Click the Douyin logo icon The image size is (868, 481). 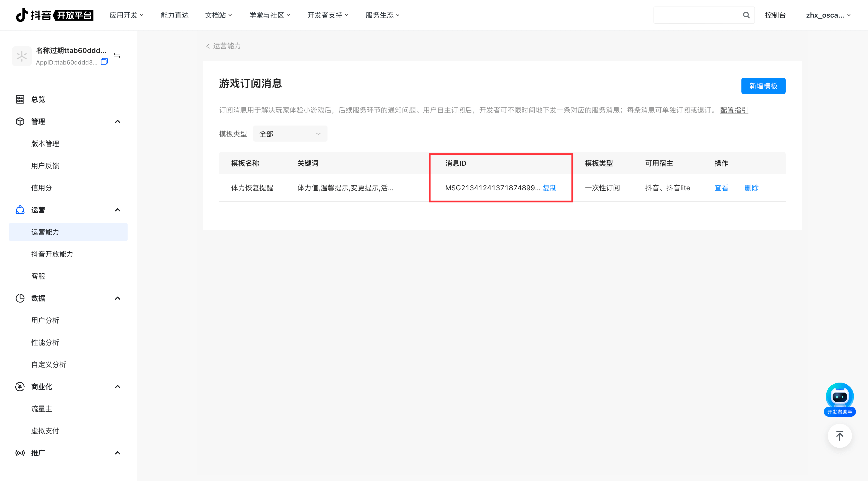click(22, 15)
